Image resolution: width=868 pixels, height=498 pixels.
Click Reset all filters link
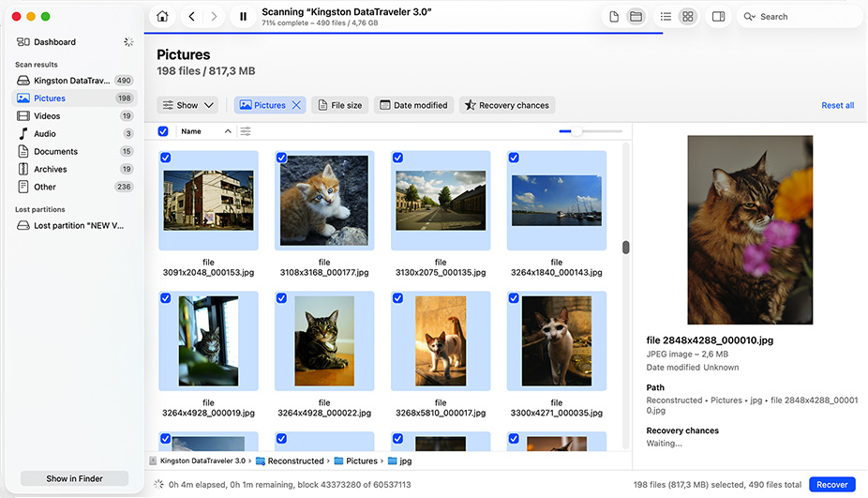[x=837, y=105]
